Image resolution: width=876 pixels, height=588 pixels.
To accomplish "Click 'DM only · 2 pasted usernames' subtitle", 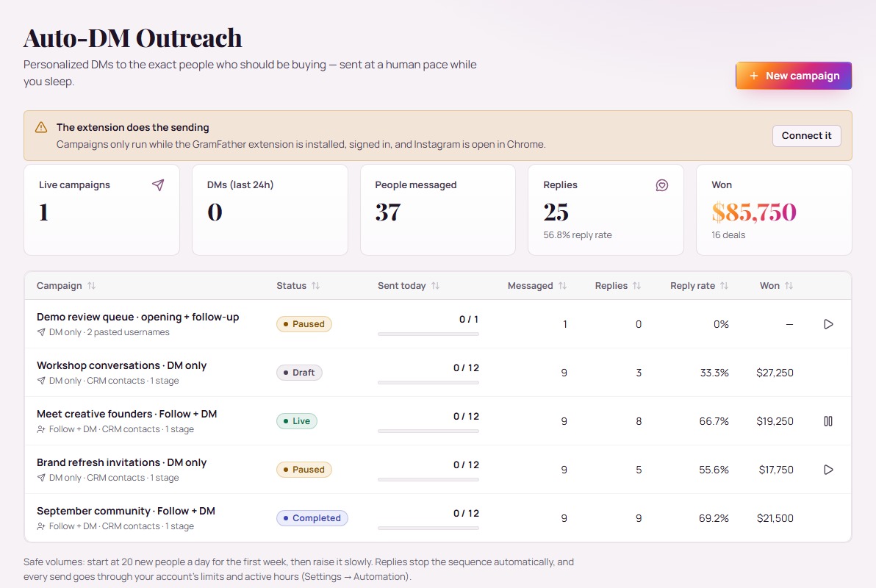I will 109,332.
